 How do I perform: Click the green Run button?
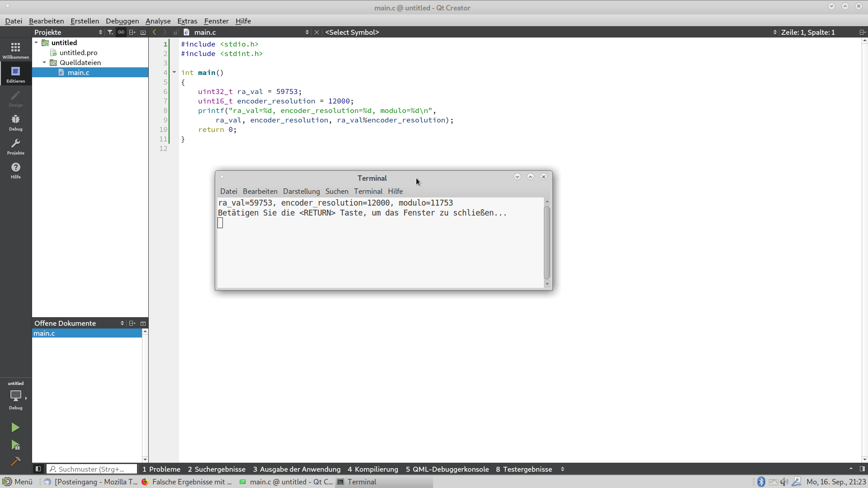point(15,427)
